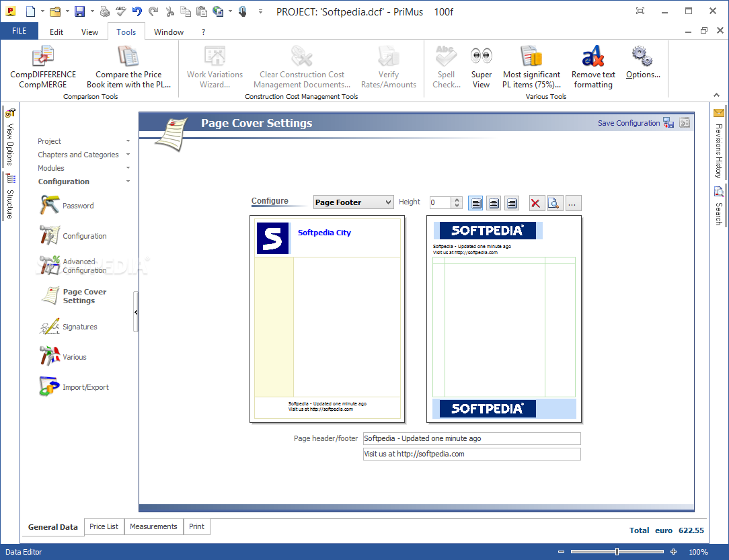This screenshot has height=560, width=729.
Task: Open the Save dropdown arrow
Action: (x=92, y=11)
